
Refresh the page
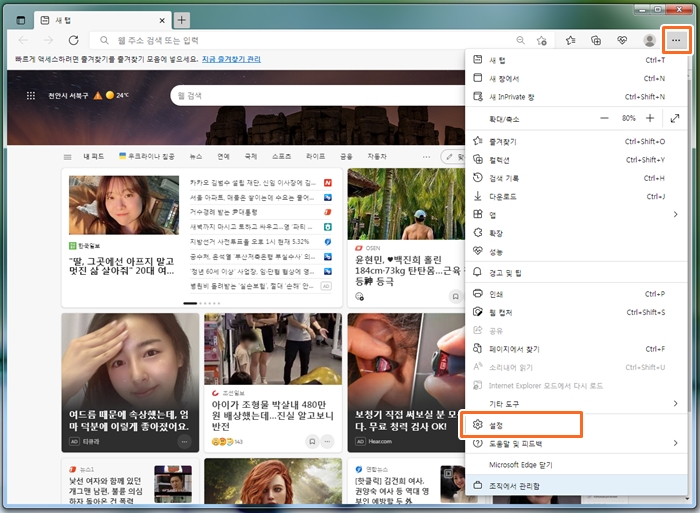click(74, 41)
